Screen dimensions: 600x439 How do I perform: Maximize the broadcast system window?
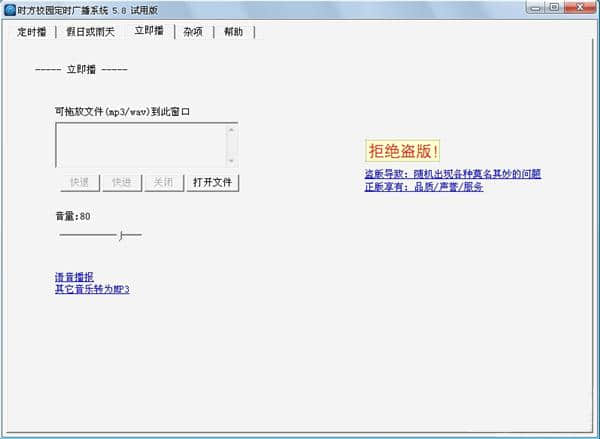pyautogui.click(x=554, y=7)
